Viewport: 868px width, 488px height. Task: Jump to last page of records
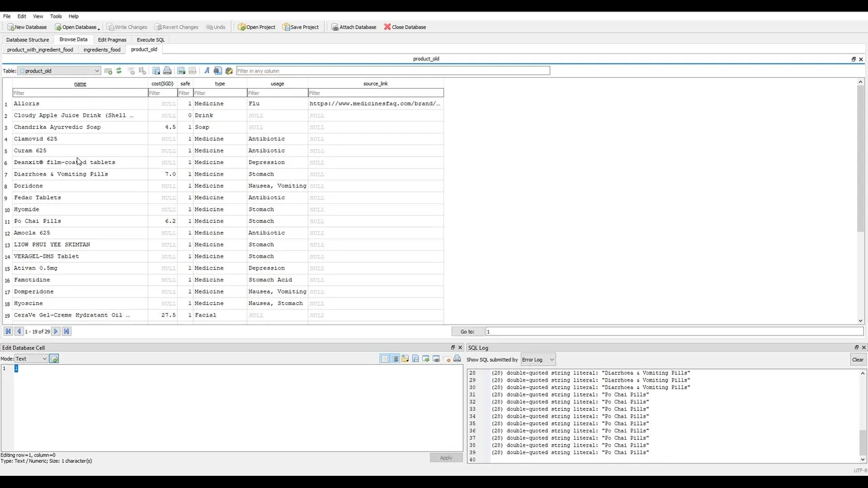pyautogui.click(x=66, y=331)
